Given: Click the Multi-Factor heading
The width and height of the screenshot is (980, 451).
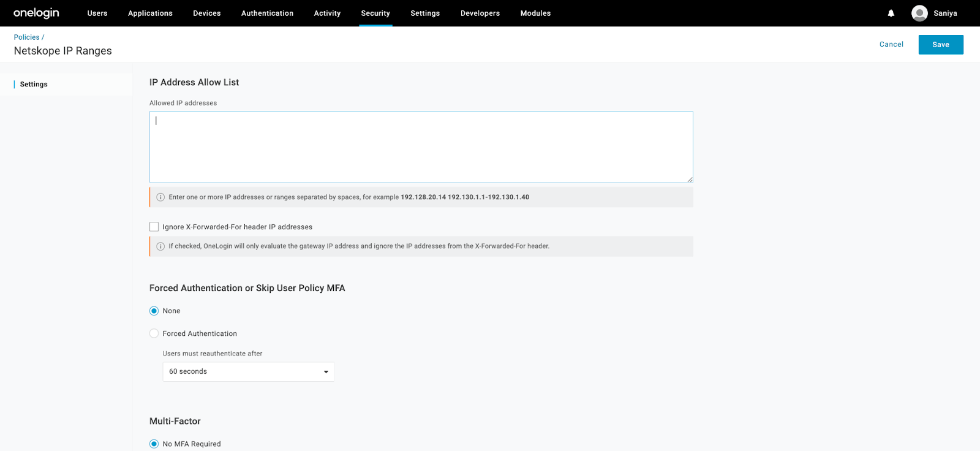Looking at the screenshot, I should pyautogui.click(x=175, y=421).
